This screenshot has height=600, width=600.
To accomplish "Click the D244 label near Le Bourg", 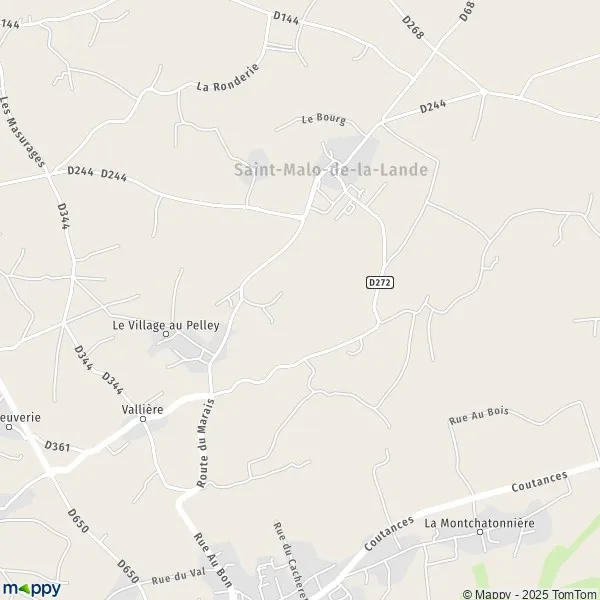I will pos(433,106).
